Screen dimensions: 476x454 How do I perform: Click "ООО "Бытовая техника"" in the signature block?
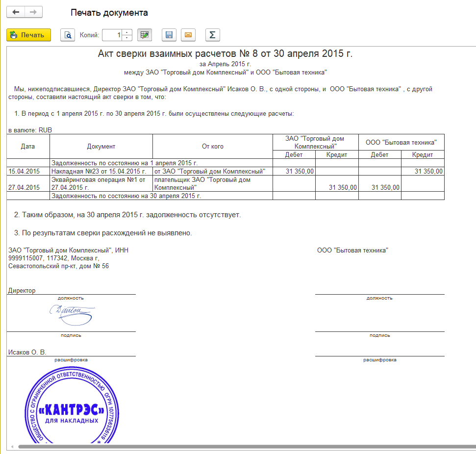point(352,250)
